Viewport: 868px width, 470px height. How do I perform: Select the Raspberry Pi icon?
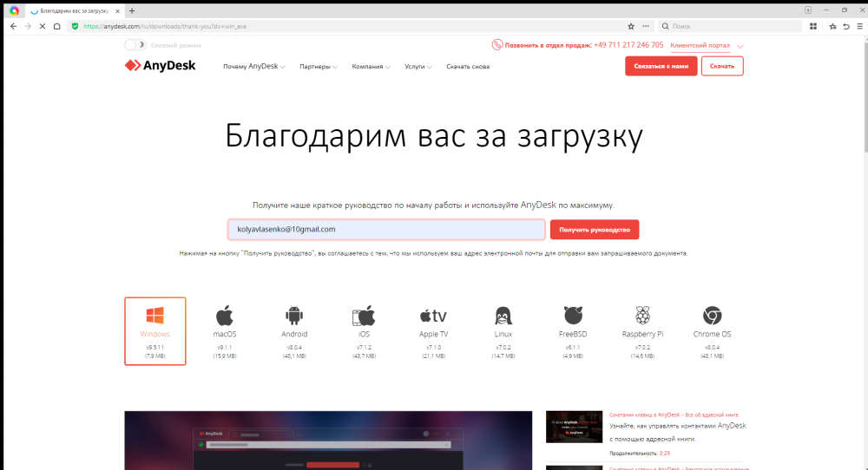point(642,315)
